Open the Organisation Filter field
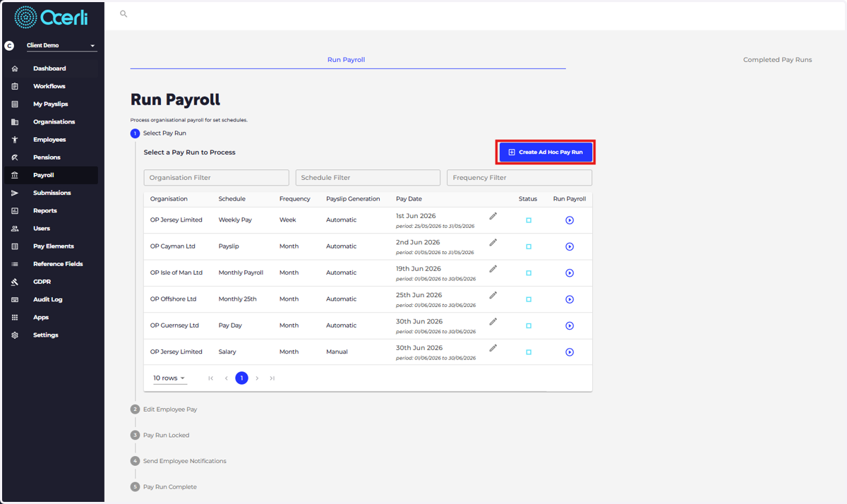847x504 pixels. [x=217, y=178]
